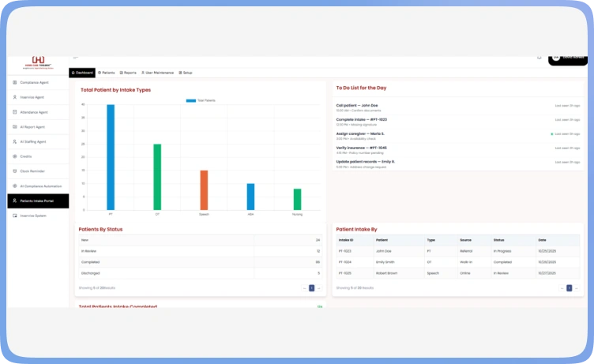Select page 1 in Patients By Status pagination

[x=312, y=288]
